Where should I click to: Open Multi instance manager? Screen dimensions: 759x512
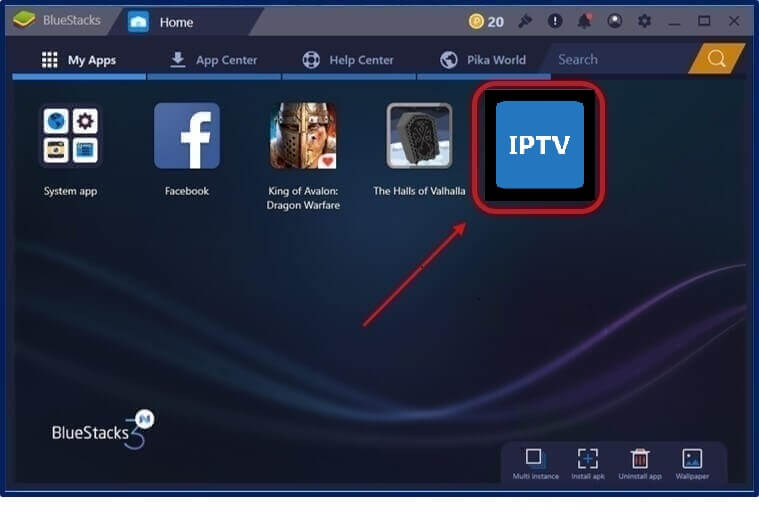[535, 464]
